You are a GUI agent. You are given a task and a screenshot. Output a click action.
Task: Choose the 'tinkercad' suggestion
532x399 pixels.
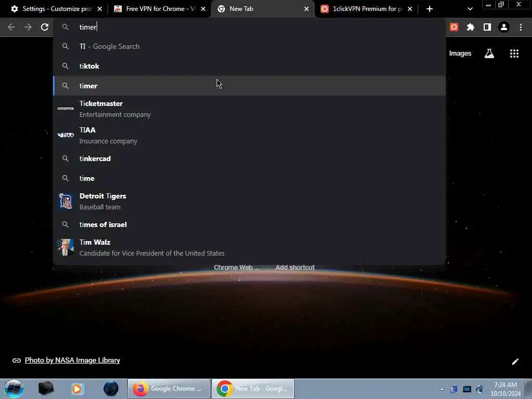pos(249,158)
